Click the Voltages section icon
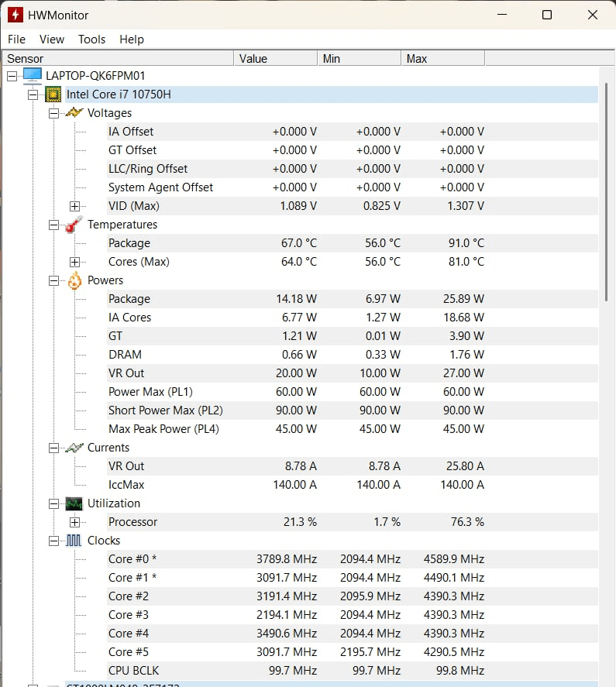Viewport: 616px width, 687px height. 74,112
